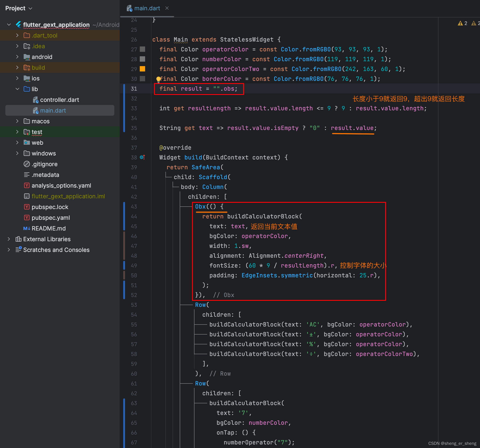Click the Scratches and Consoles icon
The width and height of the screenshot is (480, 448).
click(18, 250)
